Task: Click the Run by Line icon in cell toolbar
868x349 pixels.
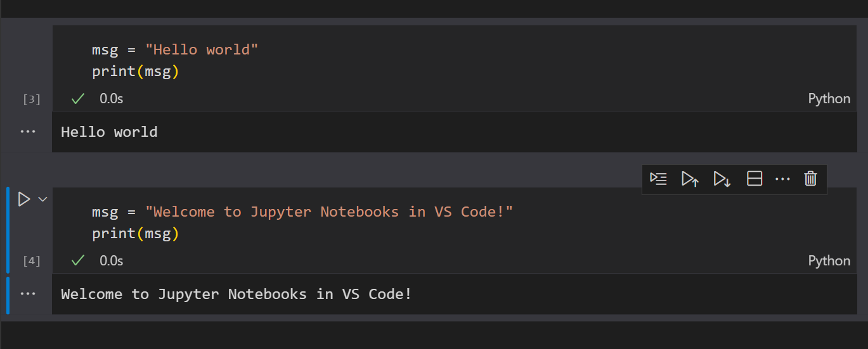Action: pos(659,179)
